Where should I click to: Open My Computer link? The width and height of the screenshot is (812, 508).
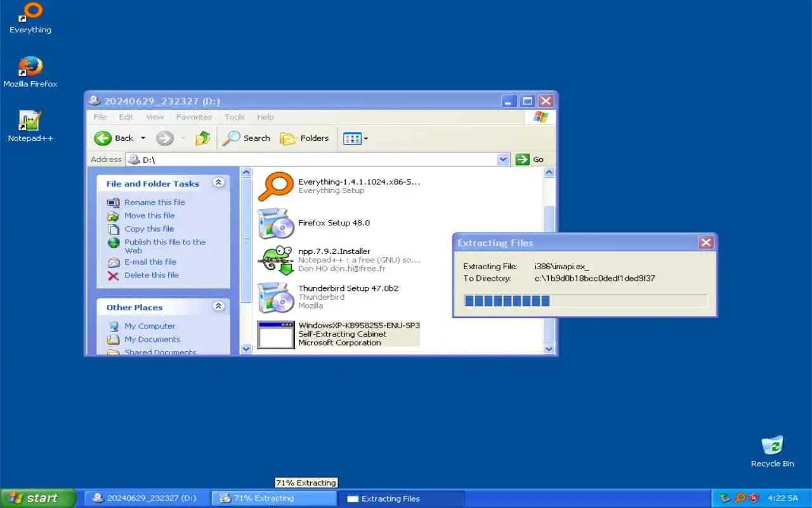tap(150, 326)
